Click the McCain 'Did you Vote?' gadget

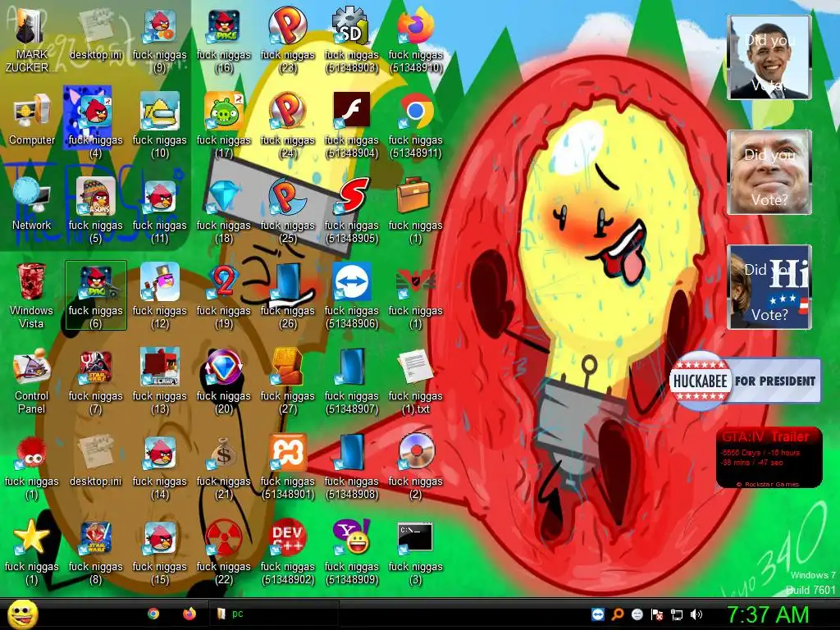pos(769,172)
